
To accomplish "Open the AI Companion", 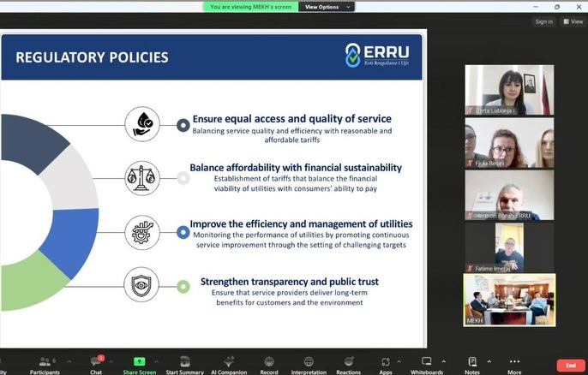I will coord(229,364).
